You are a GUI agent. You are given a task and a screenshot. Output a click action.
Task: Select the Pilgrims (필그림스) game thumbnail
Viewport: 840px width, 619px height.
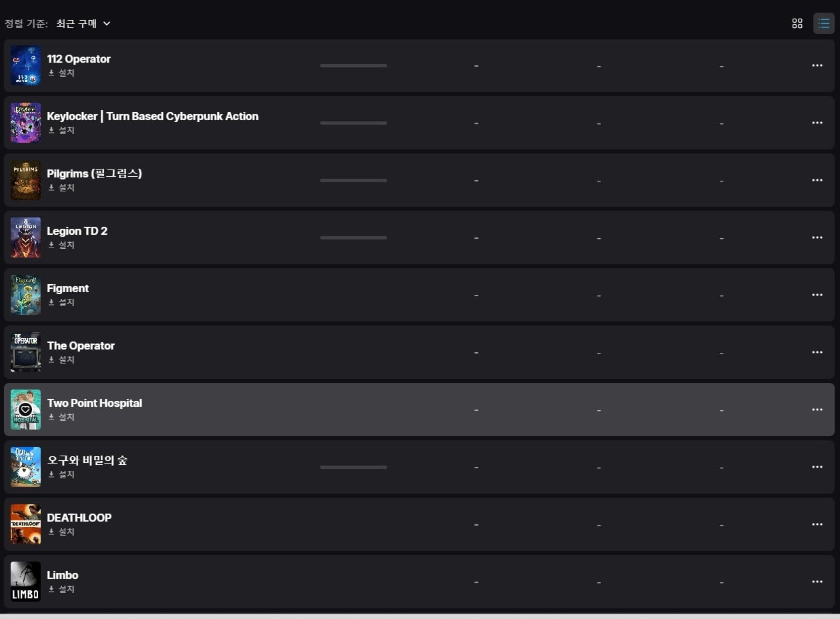point(25,180)
